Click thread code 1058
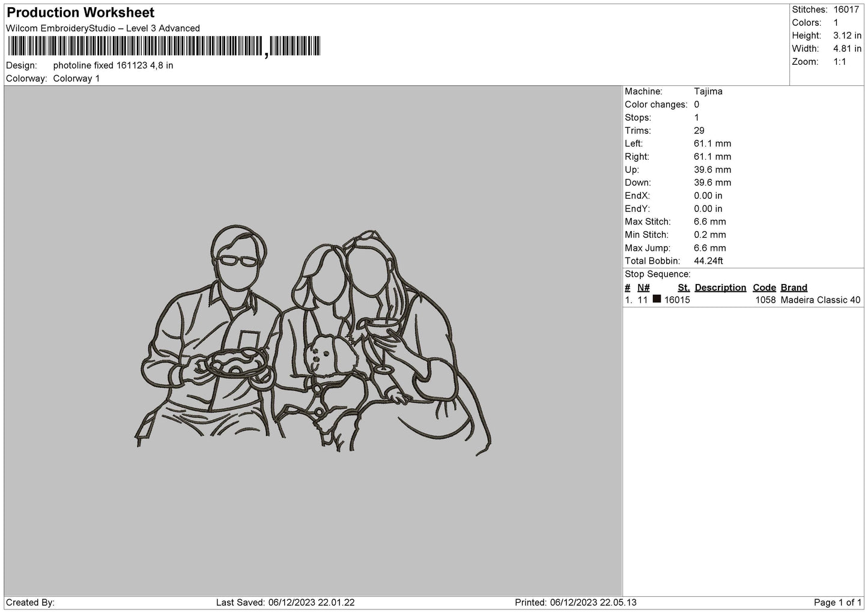 click(765, 300)
